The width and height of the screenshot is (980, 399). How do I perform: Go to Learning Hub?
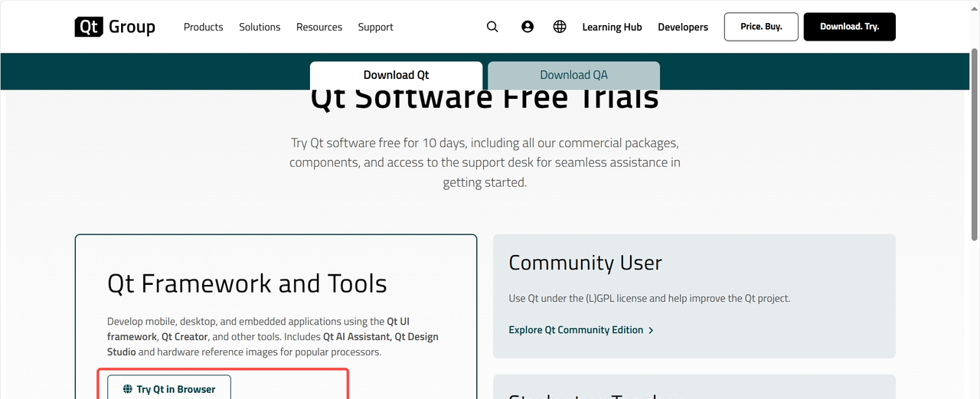[x=612, y=27]
